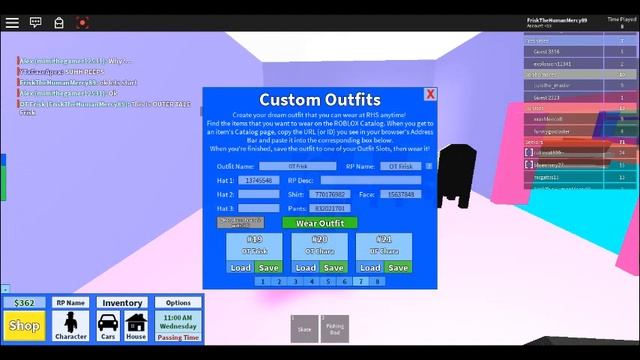Viewport: 640px width, 360px height.
Task: Save to outfit slot #21
Action: click(x=398, y=267)
